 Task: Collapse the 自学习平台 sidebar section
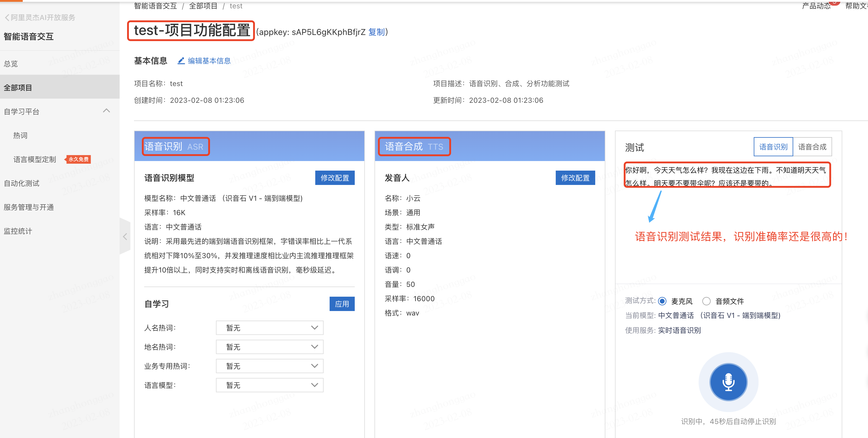106,111
